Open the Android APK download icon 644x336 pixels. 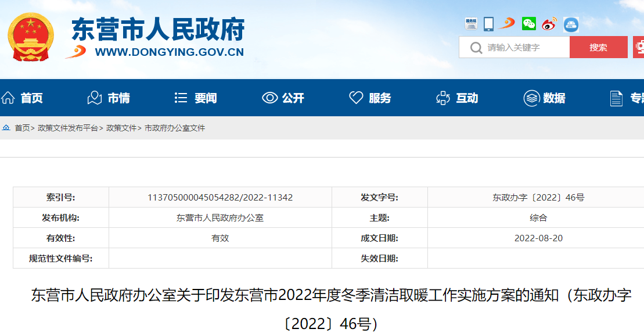(x=570, y=23)
